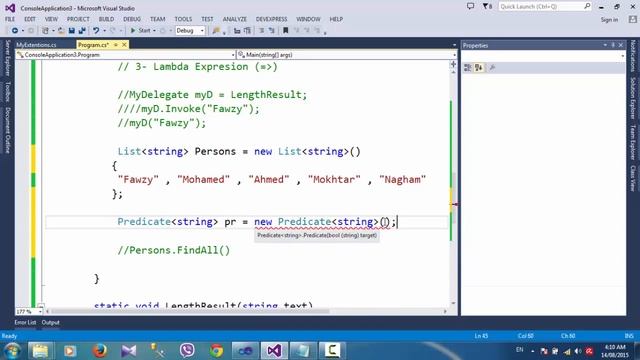Click the Windows Start orb
The width and height of the screenshot is (640, 360).
click(12, 351)
